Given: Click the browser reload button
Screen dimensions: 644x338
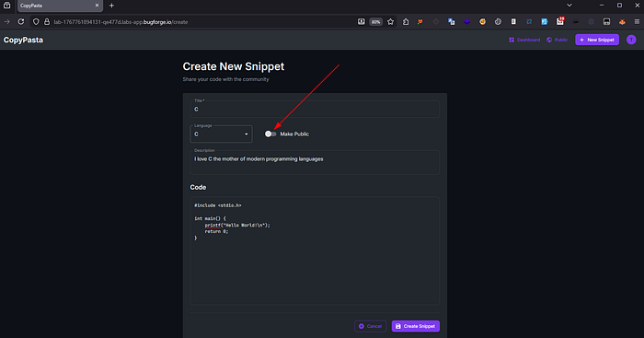Looking at the screenshot, I should pyautogui.click(x=21, y=22).
